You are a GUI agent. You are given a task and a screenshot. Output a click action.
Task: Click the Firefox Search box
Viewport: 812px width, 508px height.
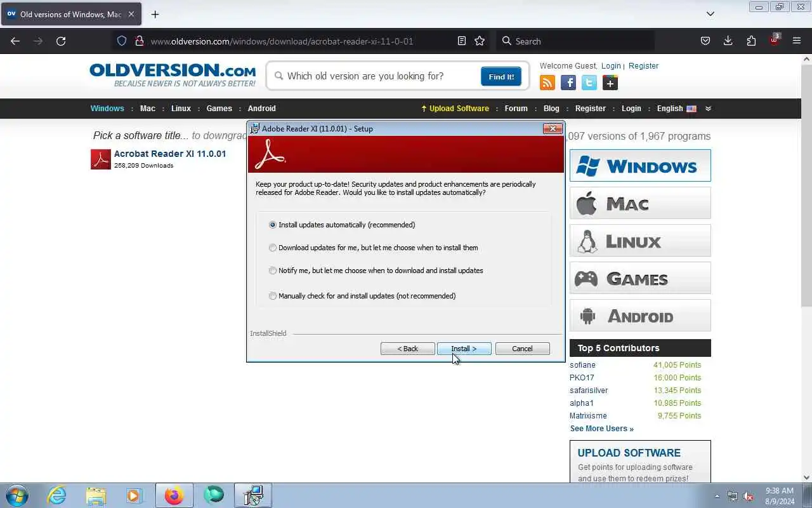(575, 41)
